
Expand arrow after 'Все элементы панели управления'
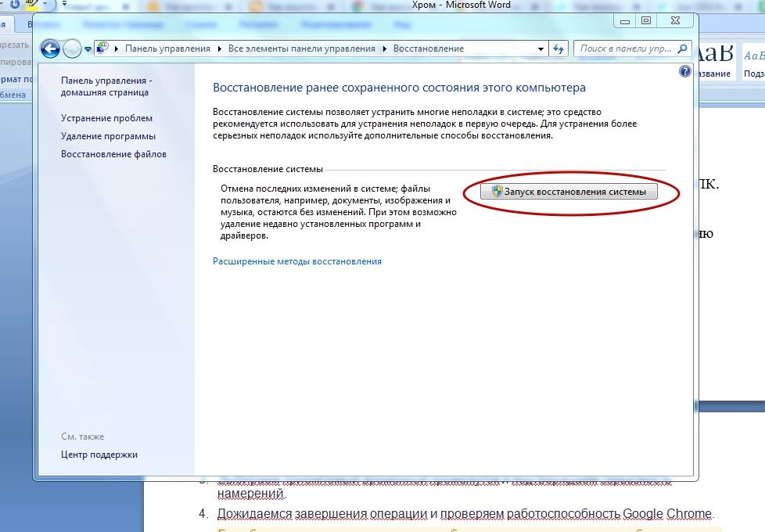click(384, 49)
